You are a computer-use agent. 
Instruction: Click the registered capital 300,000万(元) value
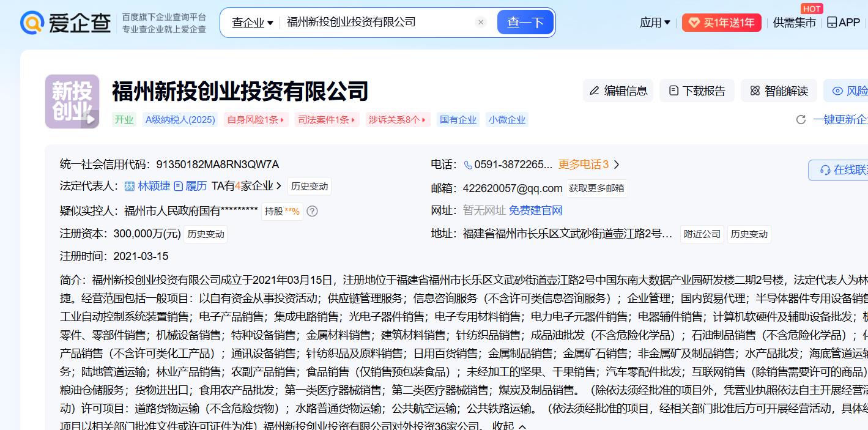coord(147,234)
